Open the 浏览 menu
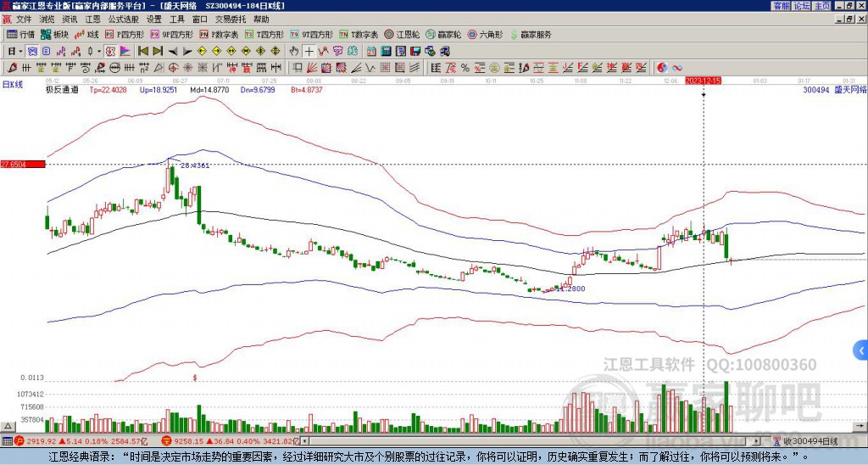The width and height of the screenshot is (868, 465). tap(47, 20)
